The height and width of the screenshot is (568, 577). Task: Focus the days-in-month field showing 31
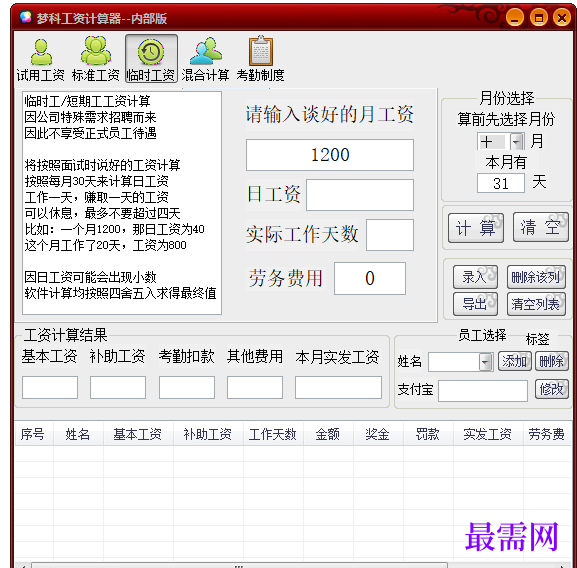point(501,183)
